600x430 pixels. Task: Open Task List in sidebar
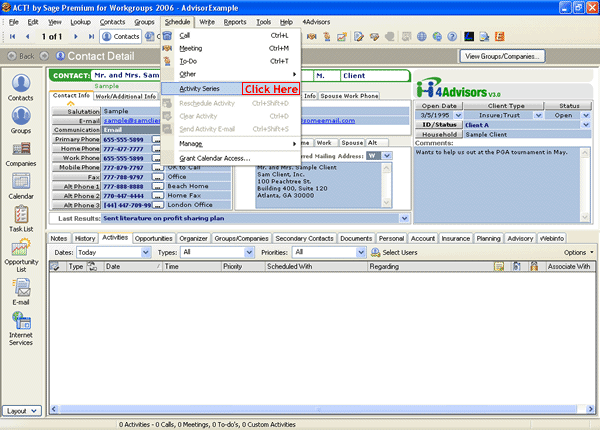[21, 219]
